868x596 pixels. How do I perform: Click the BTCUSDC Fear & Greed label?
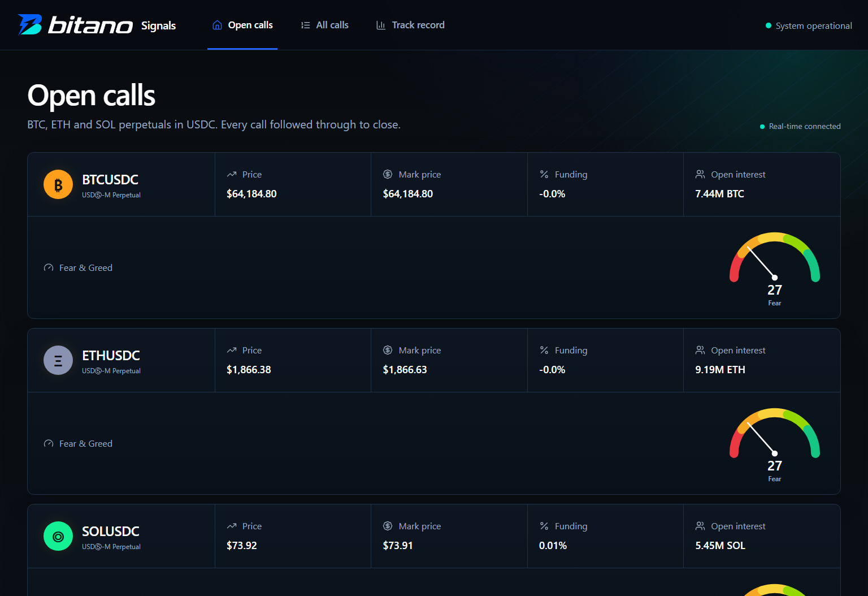pyautogui.click(x=86, y=268)
